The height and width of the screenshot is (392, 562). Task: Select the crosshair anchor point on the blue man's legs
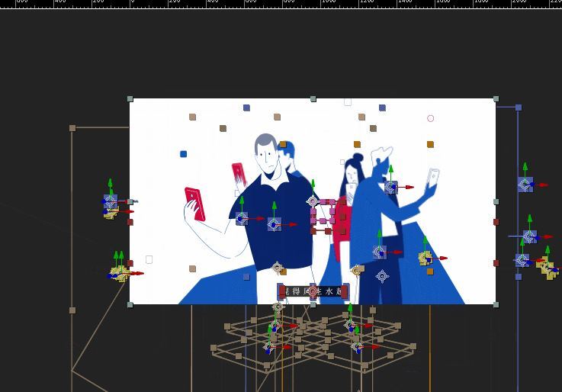[x=382, y=276]
